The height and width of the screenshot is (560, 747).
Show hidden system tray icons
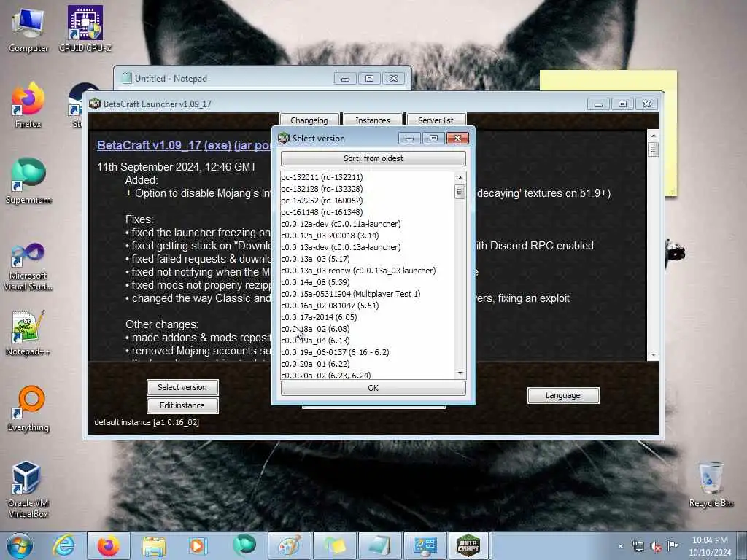coord(620,547)
